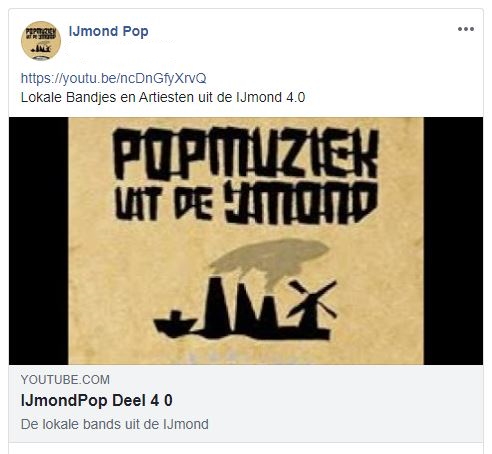Click the YOUTUBE.COM source label
Viewport: 492px width, 454px height.
(x=65, y=380)
